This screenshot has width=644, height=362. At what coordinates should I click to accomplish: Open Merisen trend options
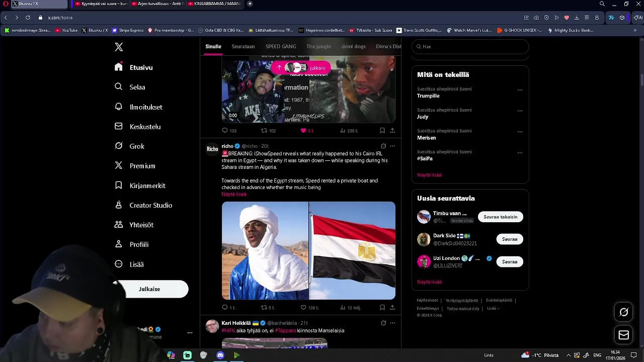520,132
